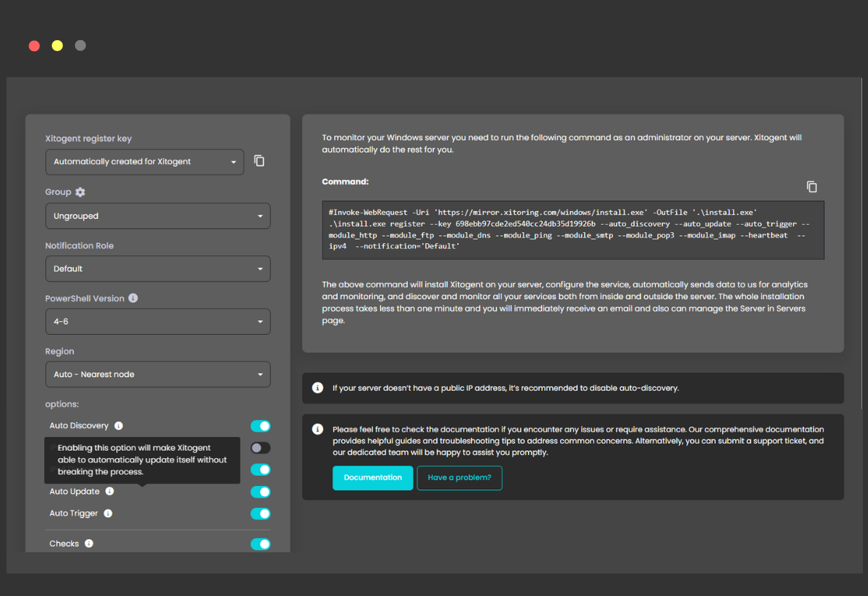This screenshot has width=868, height=596.
Task: Copy the Xitogent register key
Action: [259, 161]
